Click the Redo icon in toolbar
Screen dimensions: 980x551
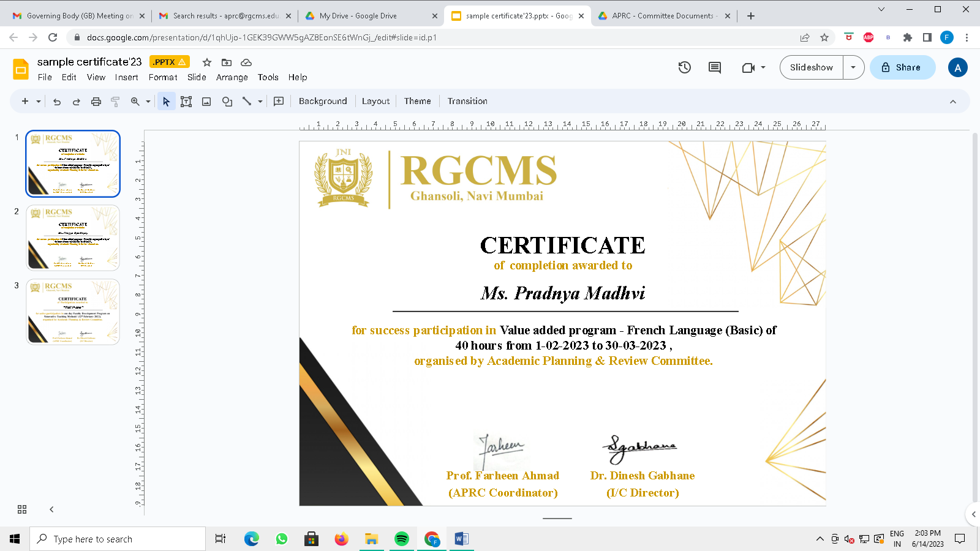77,102
